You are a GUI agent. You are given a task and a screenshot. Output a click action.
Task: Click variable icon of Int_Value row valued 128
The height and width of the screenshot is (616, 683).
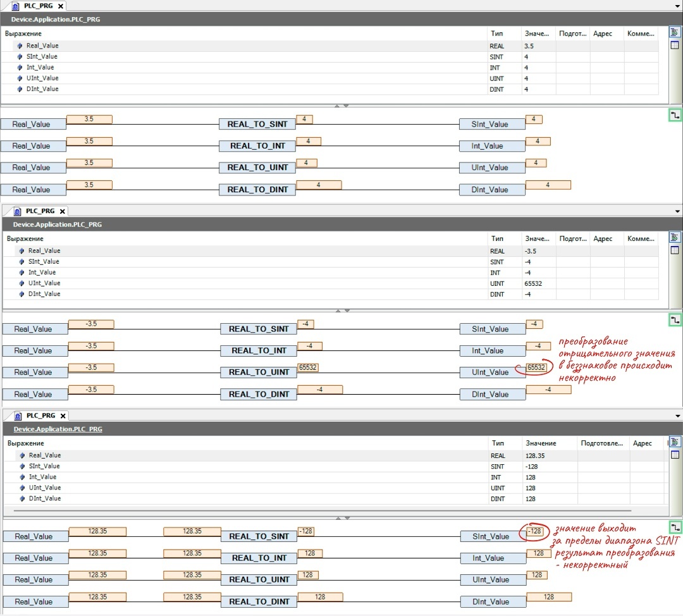[x=22, y=477]
